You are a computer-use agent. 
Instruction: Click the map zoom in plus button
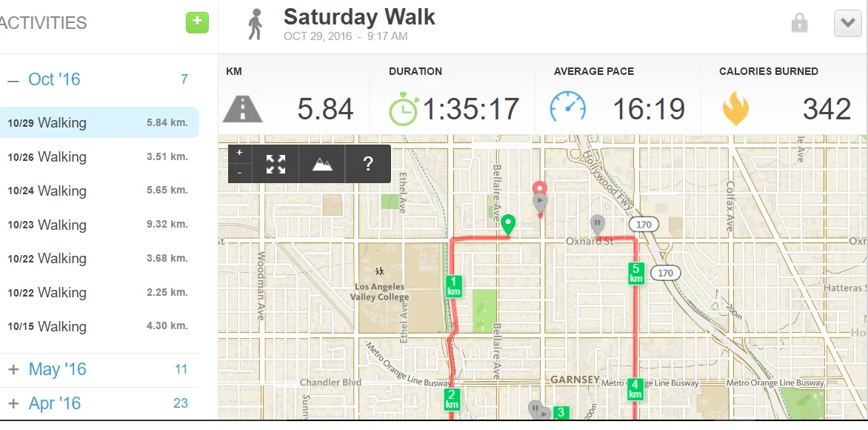point(239,152)
